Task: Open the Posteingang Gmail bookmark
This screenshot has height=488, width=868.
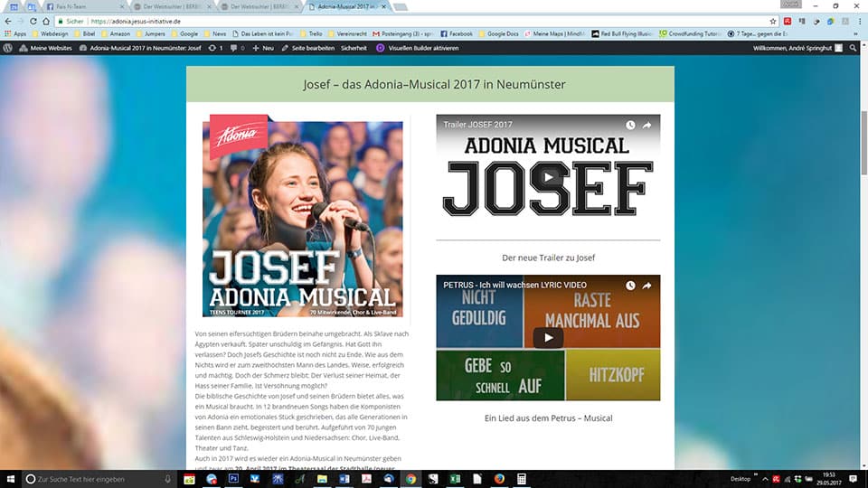Action: 403,33
